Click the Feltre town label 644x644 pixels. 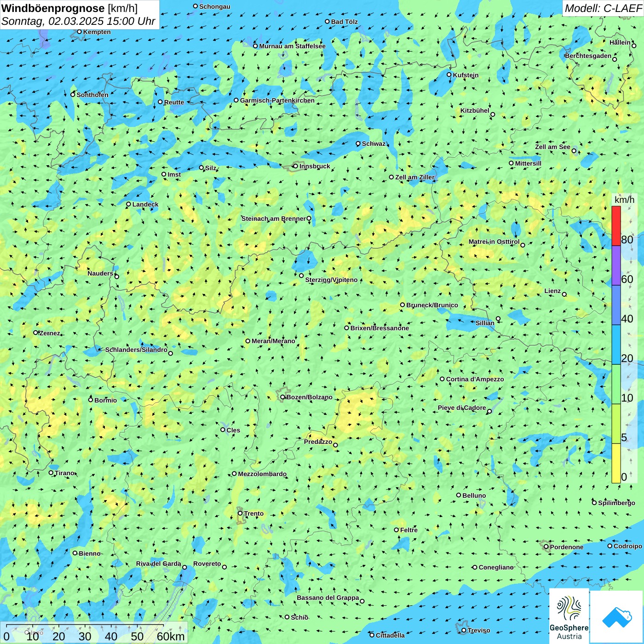[408, 530]
